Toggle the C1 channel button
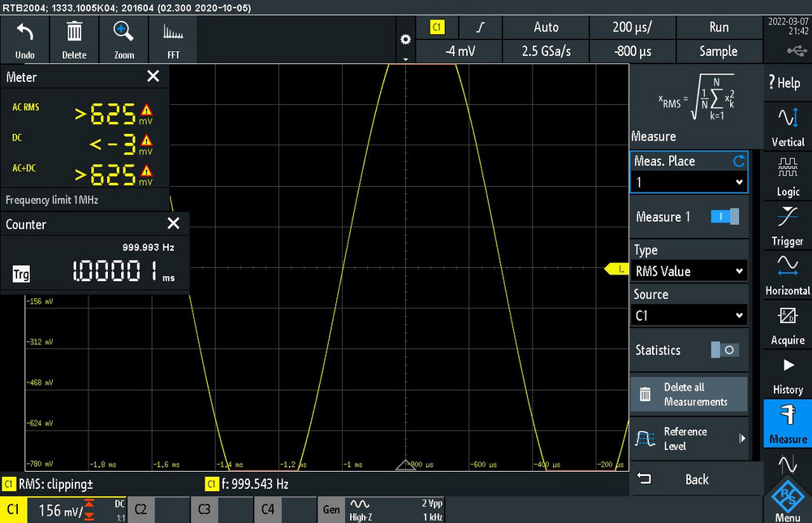Viewport: 812px width, 523px height. pyautogui.click(x=13, y=509)
